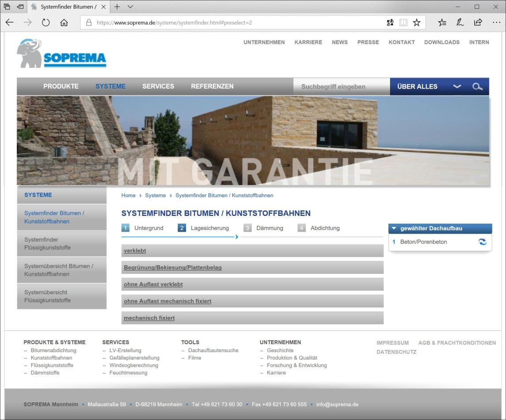506x420 pixels.
Task: Open the tab list dropdown chevron
Action: click(x=130, y=7)
